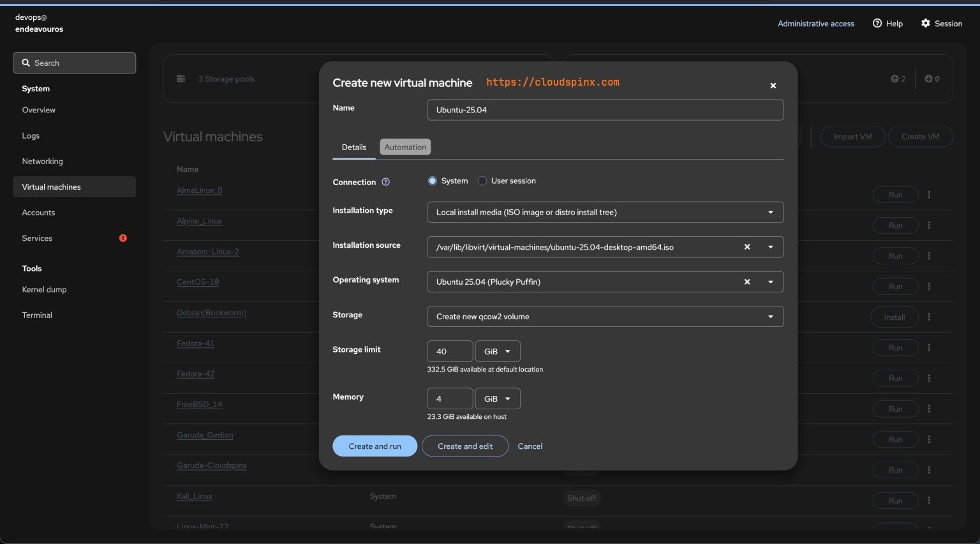Image resolution: width=980 pixels, height=544 pixels.
Task: Click the Cancel link in dialog
Action: pos(530,446)
